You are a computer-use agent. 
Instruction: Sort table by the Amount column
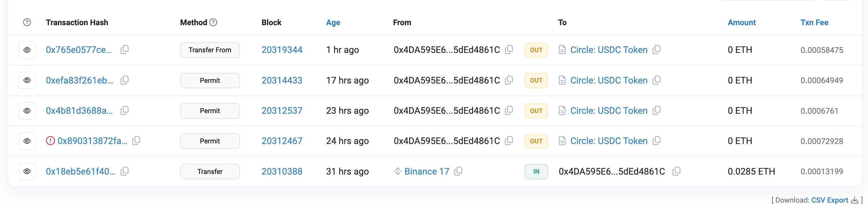741,22
